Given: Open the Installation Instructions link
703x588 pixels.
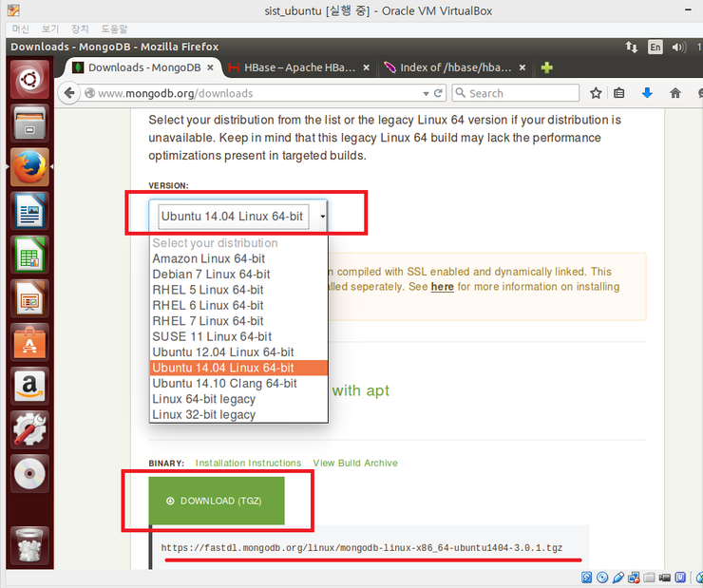Looking at the screenshot, I should tap(248, 464).
